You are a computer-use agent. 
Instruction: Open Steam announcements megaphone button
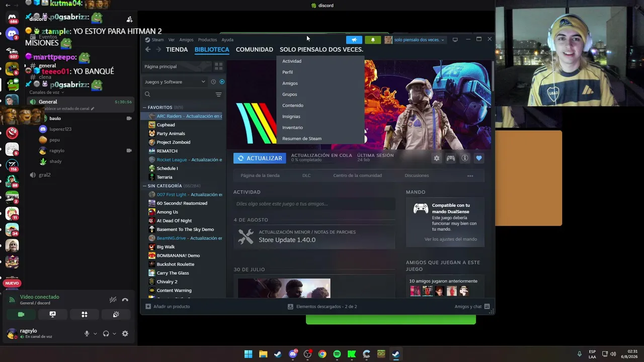tap(354, 40)
